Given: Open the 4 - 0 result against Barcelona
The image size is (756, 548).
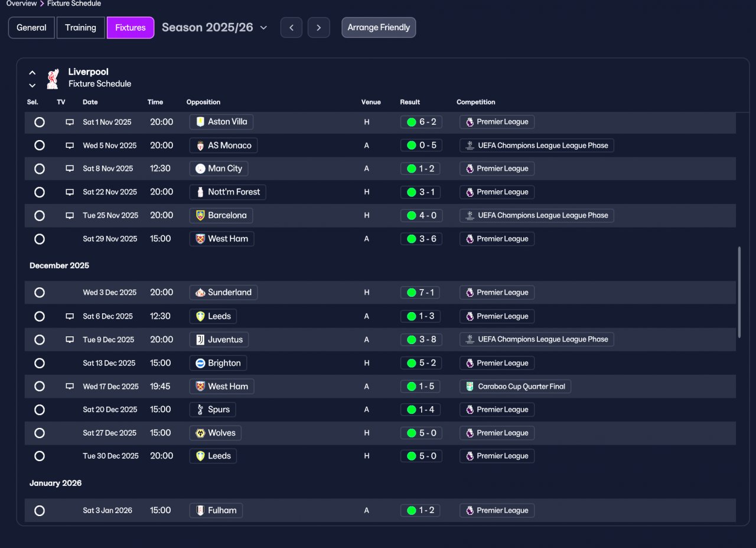Looking at the screenshot, I should pos(421,216).
